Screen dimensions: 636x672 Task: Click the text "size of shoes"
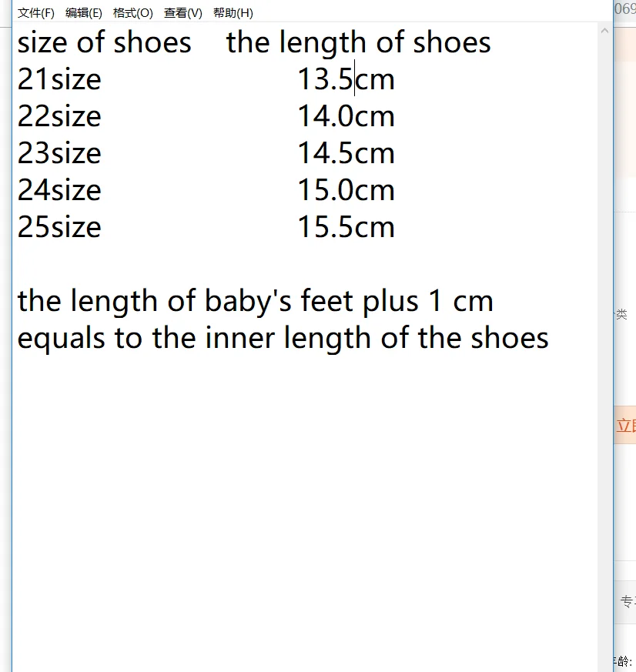pyautogui.click(x=104, y=42)
